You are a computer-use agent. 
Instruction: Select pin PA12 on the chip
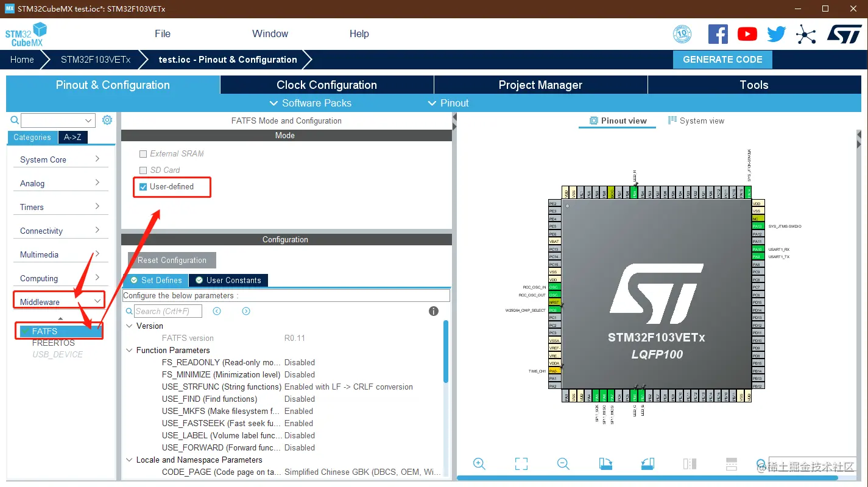[758, 234]
